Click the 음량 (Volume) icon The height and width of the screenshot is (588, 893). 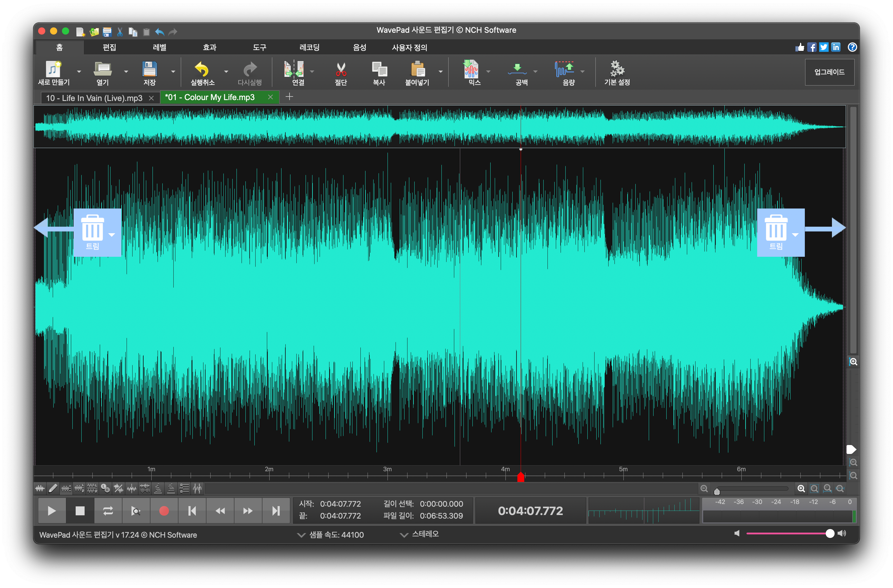(564, 69)
